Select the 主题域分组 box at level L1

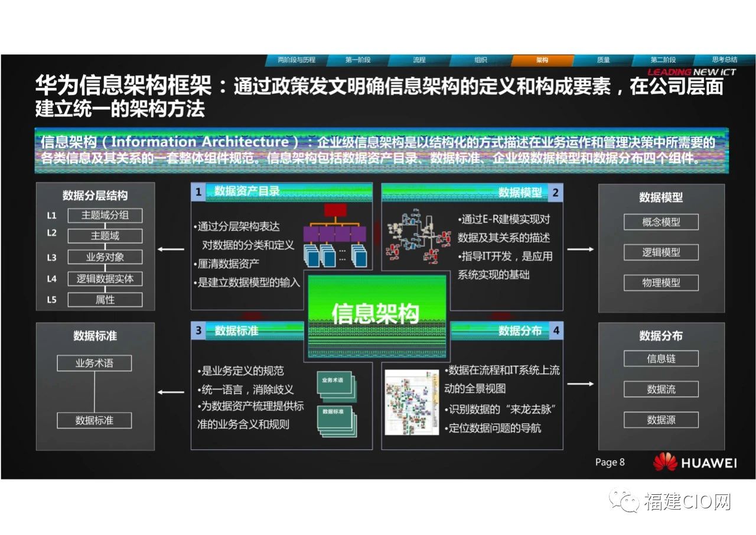[105, 215]
